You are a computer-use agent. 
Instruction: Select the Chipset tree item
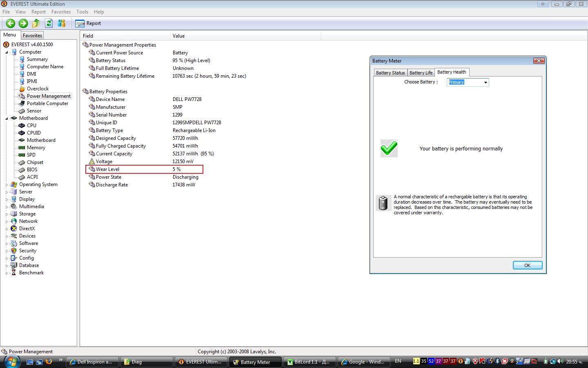(35, 162)
